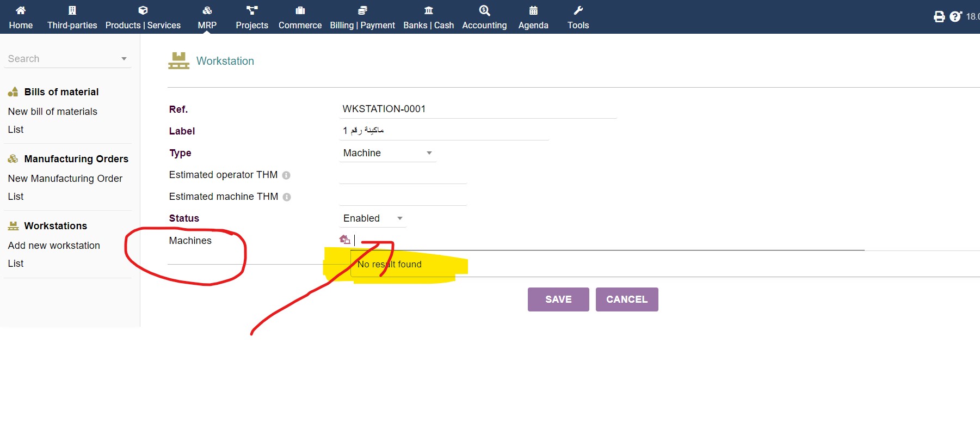Screen dimensions: 980x422
Task: Click the Bills of material sidebar icon
Action: [x=13, y=92]
